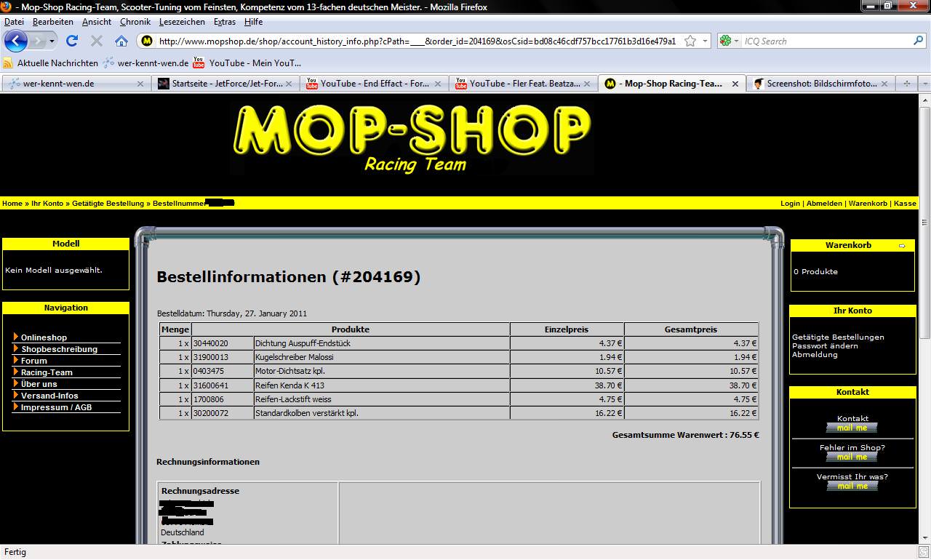Go forward with the forward arrow button

[x=37, y=41]
